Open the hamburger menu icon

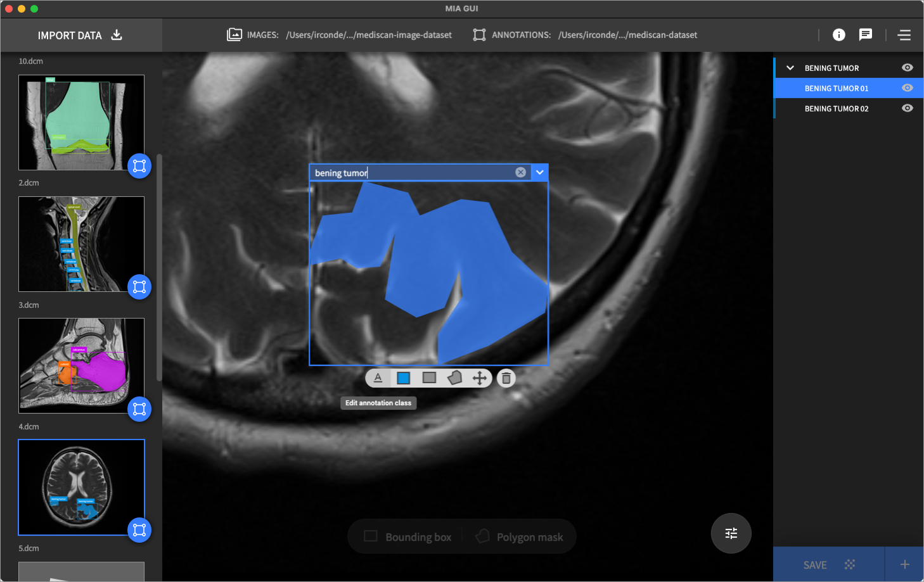904,35
